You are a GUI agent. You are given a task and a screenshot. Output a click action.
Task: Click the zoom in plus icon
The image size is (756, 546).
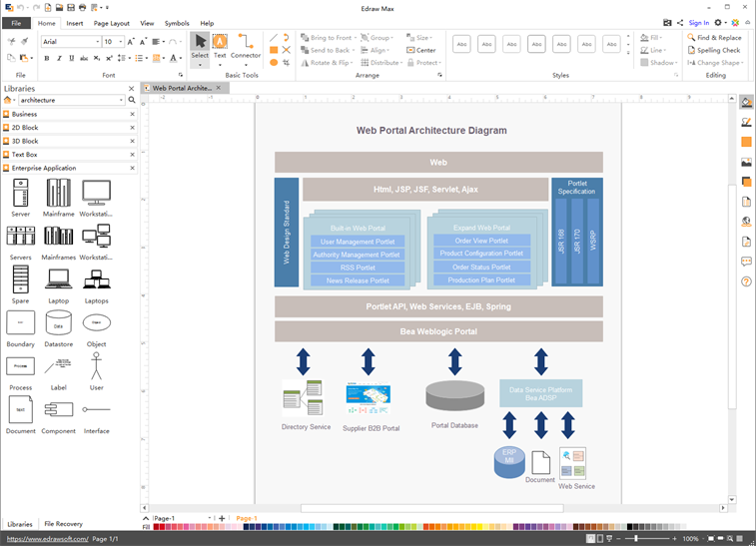(674, 539)
